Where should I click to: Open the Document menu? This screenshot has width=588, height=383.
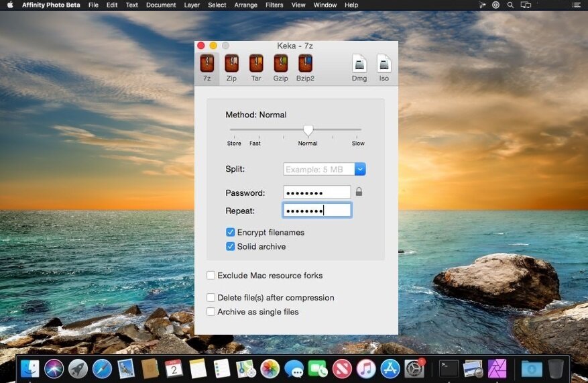[161, 5]
